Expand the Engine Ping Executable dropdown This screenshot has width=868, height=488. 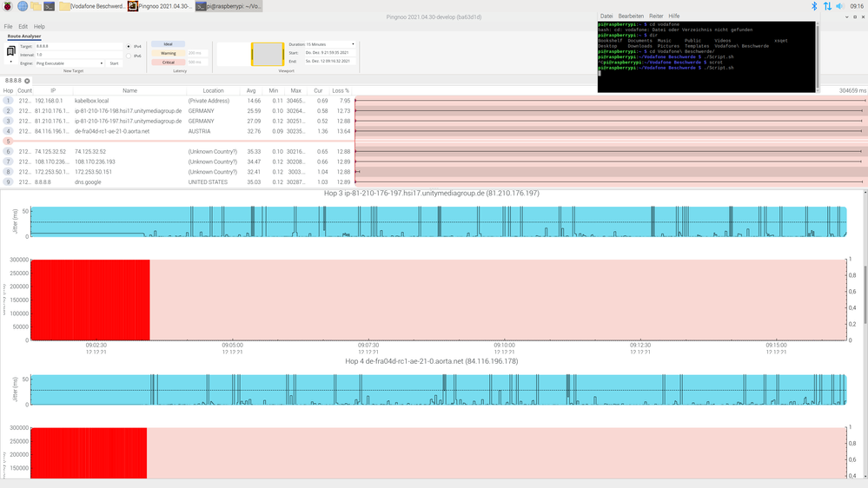[x=70, y=63]
